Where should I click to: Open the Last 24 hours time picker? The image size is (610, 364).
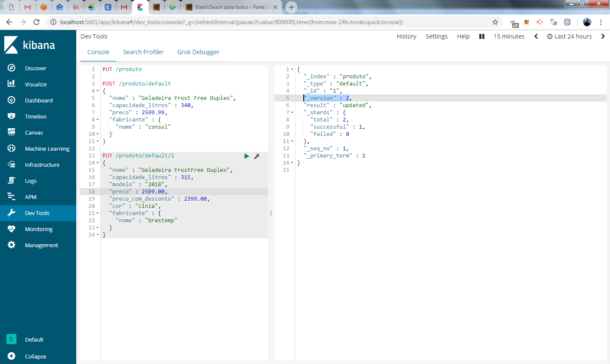pos(569,36)
